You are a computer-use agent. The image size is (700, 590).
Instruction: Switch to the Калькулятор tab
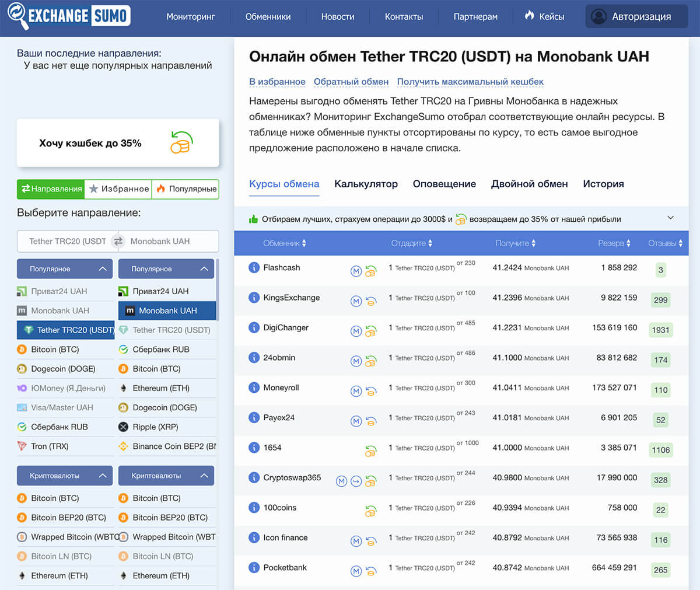pos(366,184)
